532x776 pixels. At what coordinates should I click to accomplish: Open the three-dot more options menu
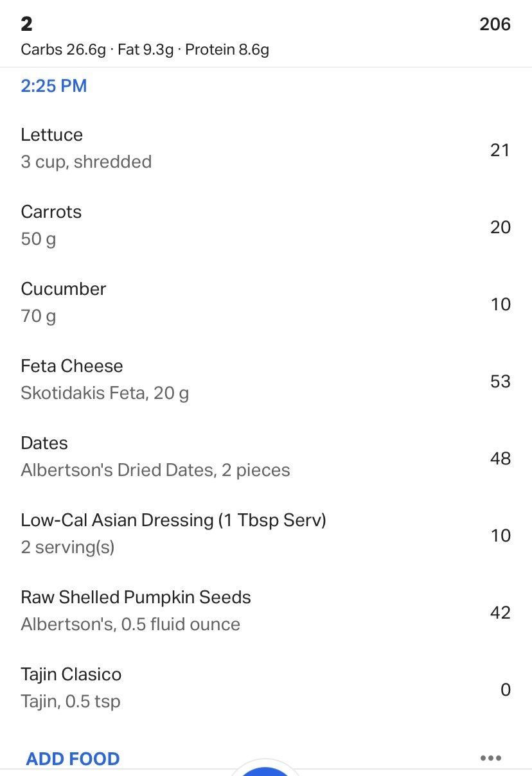(490, 758)
